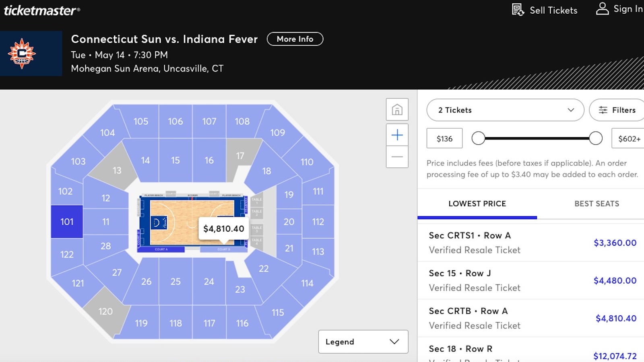Click the Connecticut Sun team logo
The image size is (644, 362).
(x=23, y=53)
